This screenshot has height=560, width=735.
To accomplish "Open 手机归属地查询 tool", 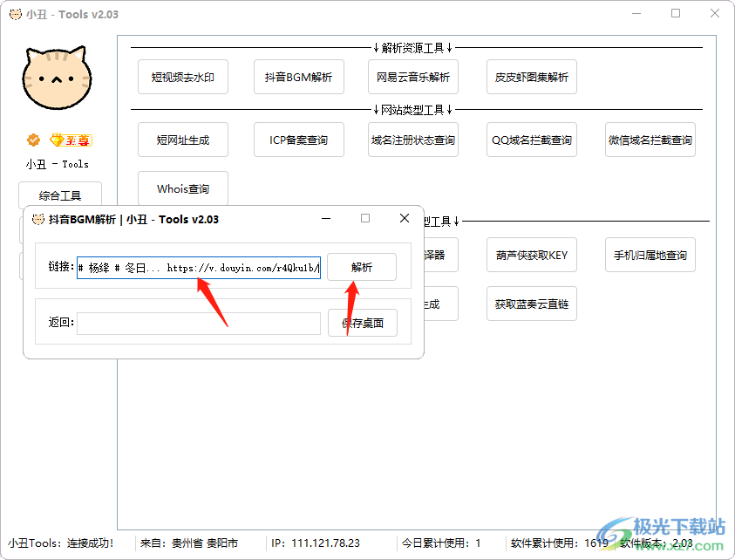I will point(650,256).
